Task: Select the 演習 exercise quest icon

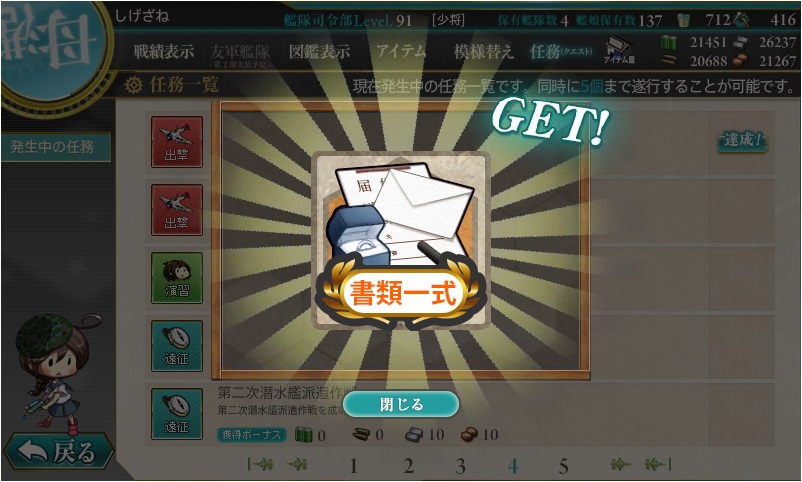Action: click(x=176, y=278)
